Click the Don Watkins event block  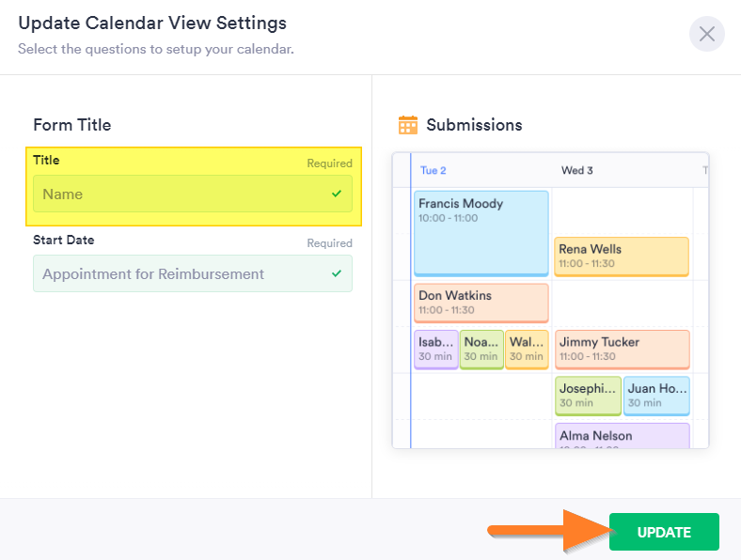click(481, 303)
